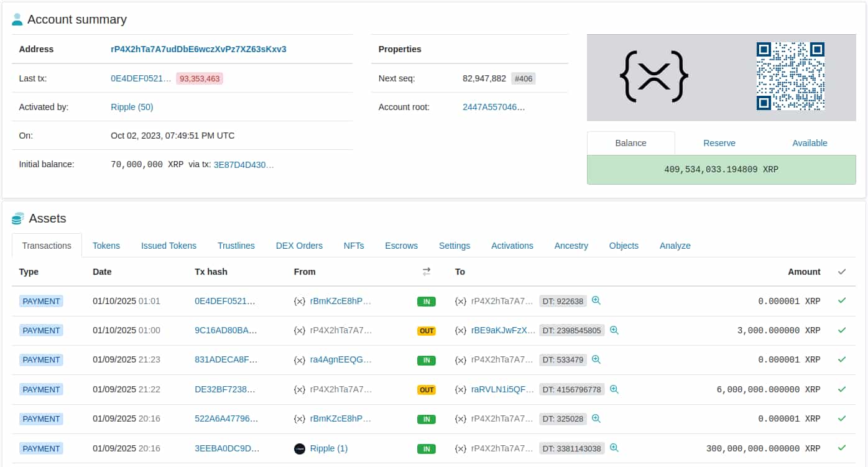Viewport: 868px width, 467px height.
Task: Switch to the Reserve tab
Action: [719, 142]
